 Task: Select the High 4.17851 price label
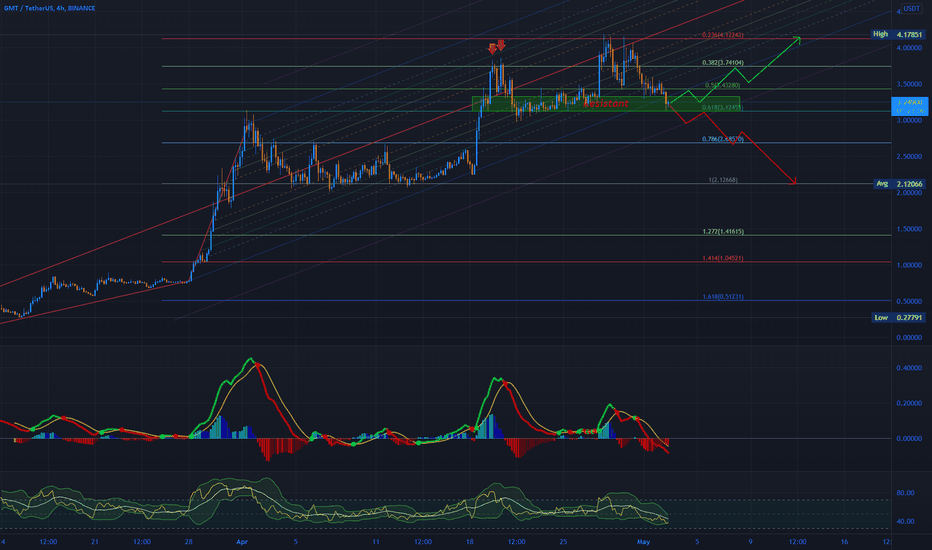(898, 34)
